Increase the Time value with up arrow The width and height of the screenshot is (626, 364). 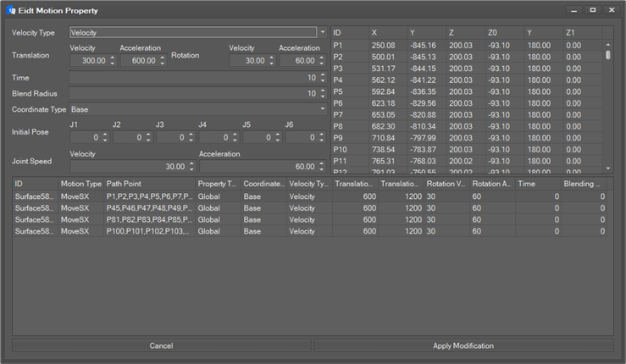pyautogui.click(x=322, y=74)
